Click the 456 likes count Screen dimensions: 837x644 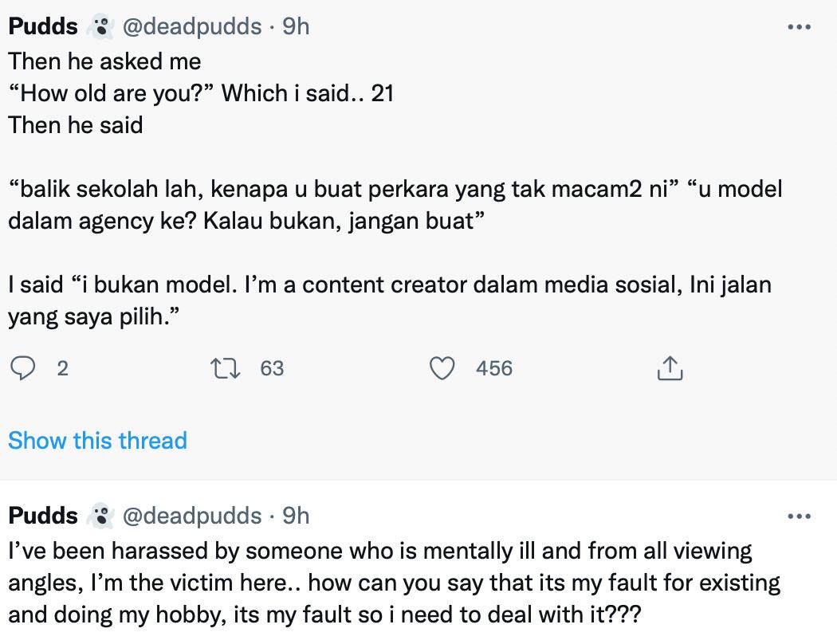(494, 368)
